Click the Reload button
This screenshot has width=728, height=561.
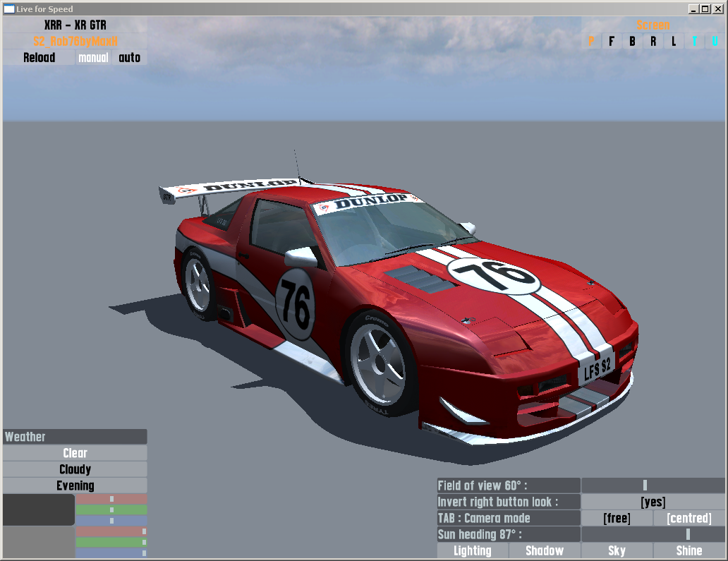(39, 58)
